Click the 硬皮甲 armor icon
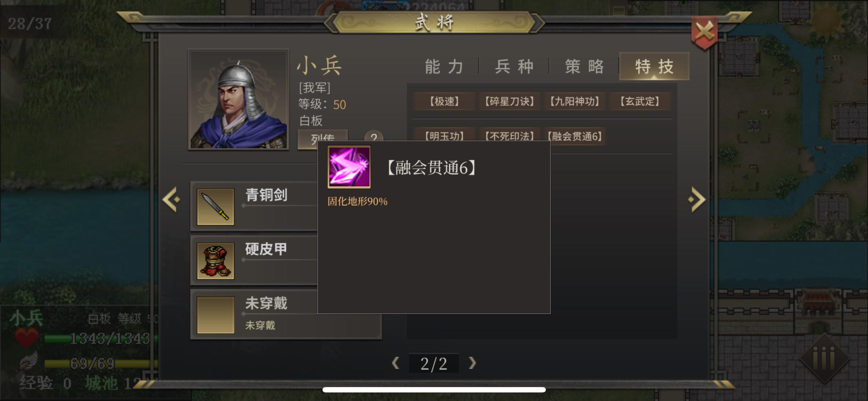Screen dimensions: 868x401 click(216, 261)
